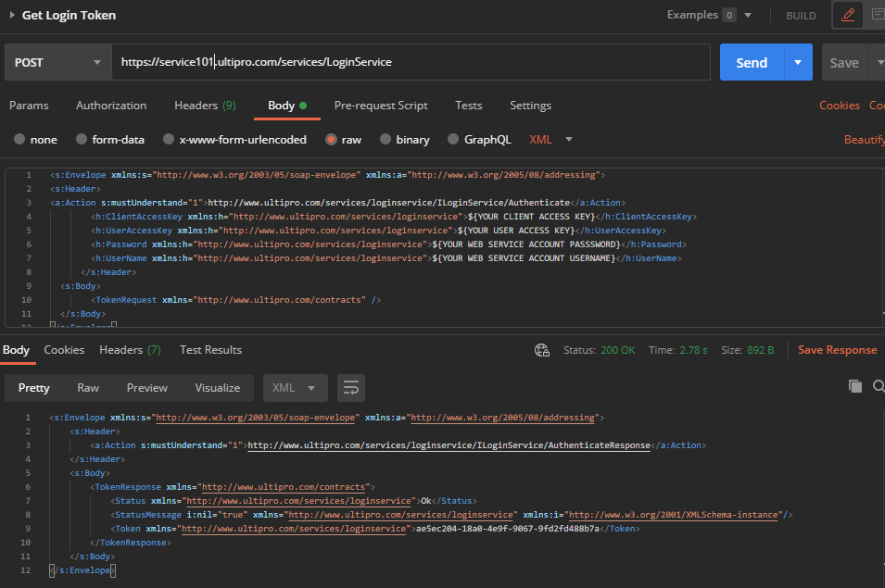Switch to the Tests tab
The width and height of the screenshot is (885, 588).
469,106
